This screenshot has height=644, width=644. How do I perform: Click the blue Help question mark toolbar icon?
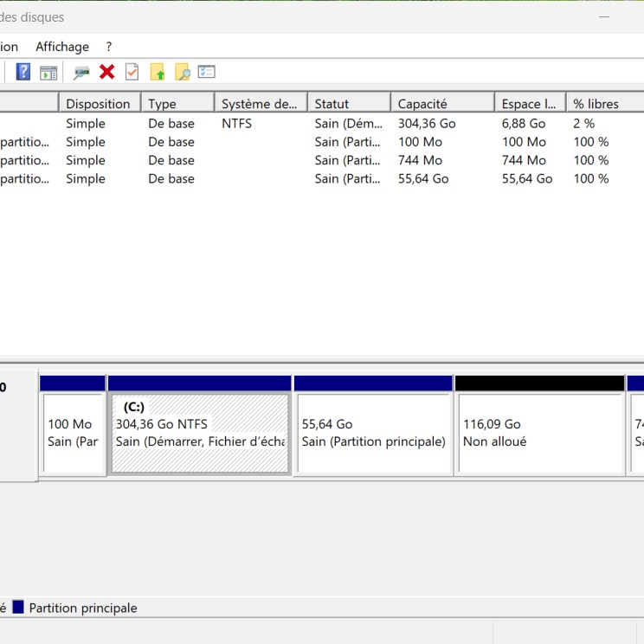(23, 72)
